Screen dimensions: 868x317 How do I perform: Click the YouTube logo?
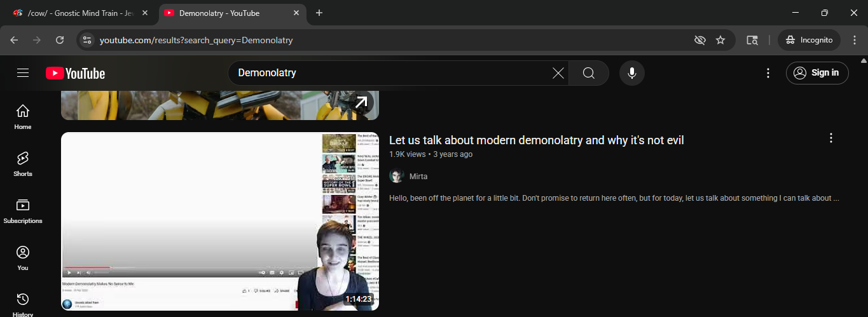(75, 74)
